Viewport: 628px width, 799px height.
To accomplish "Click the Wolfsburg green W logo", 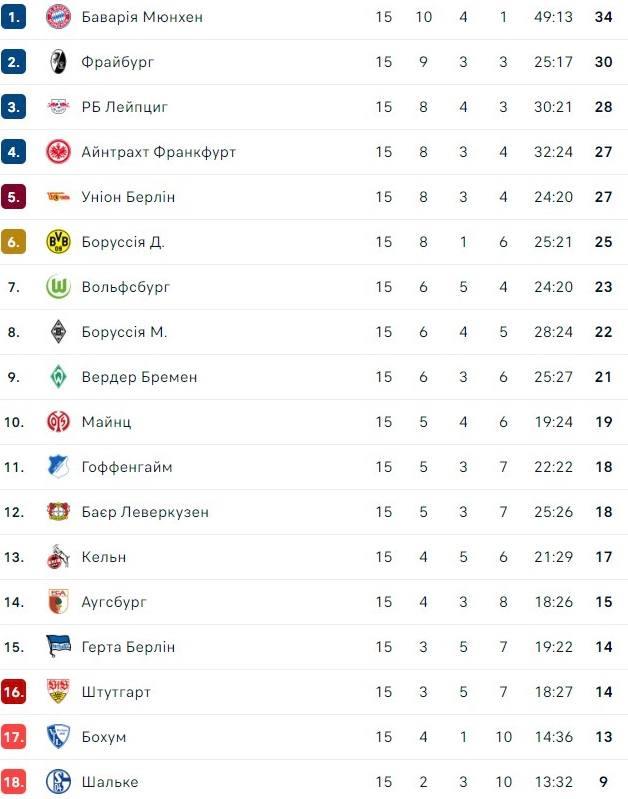I will click(x=58, y=287).
